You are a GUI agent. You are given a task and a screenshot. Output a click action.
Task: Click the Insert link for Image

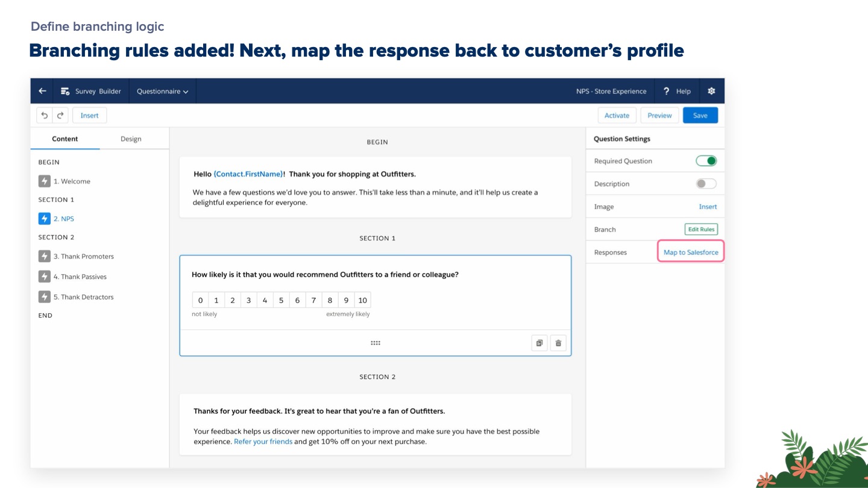pyautogui.click(x=708, y=207)
